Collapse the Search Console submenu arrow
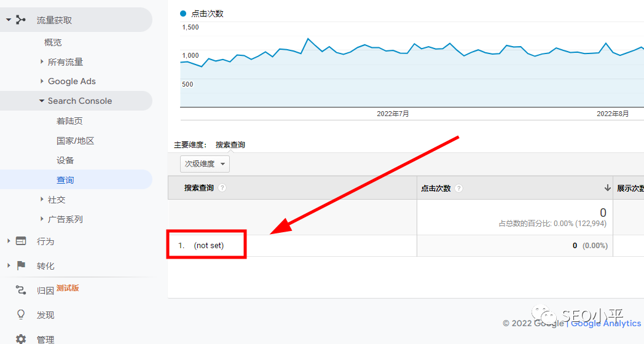This screenshot has width=644, height=344. coord(42,101)
